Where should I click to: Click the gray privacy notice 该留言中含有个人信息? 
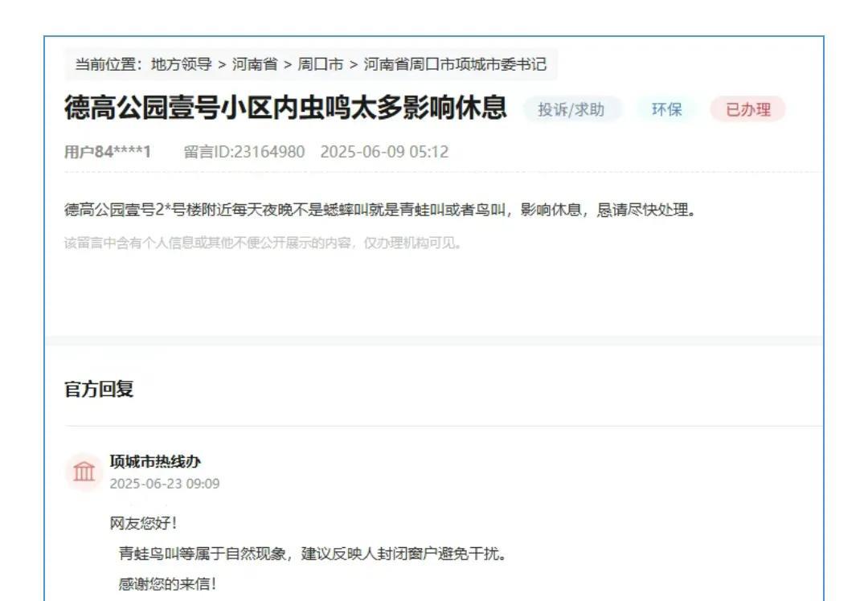coord(263,243)
